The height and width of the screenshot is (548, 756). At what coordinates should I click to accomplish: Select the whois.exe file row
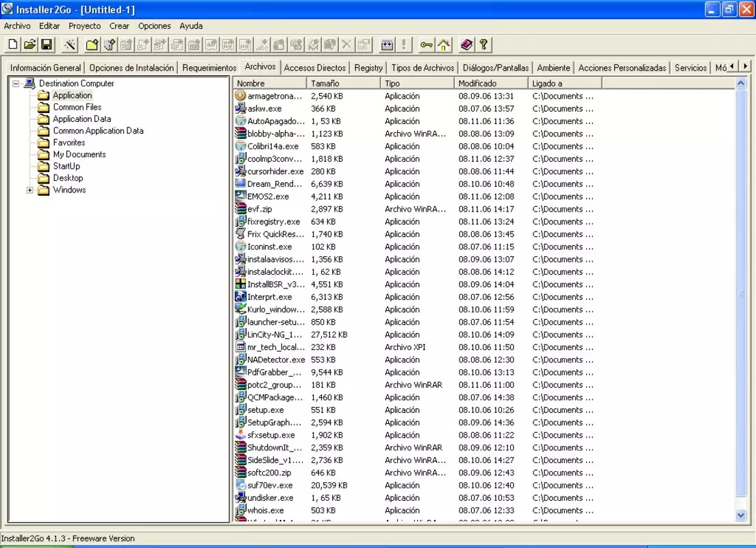(x=418, y=510)
